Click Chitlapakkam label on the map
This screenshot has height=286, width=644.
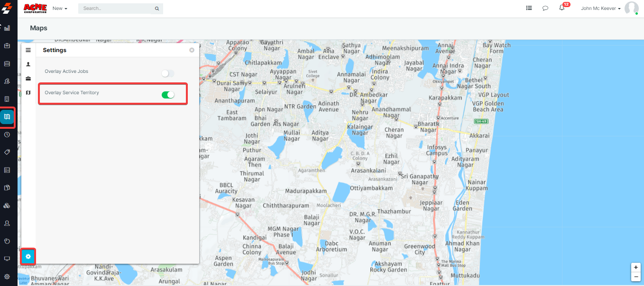point(263,63)
